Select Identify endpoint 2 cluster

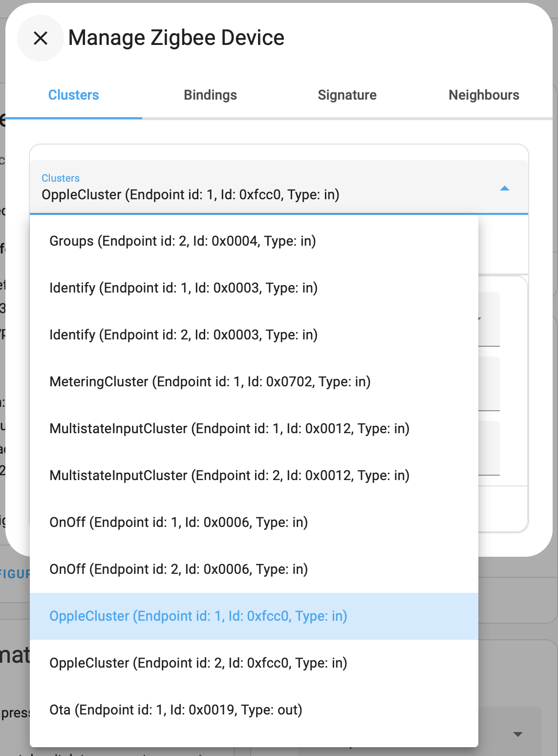click(254, 335)
